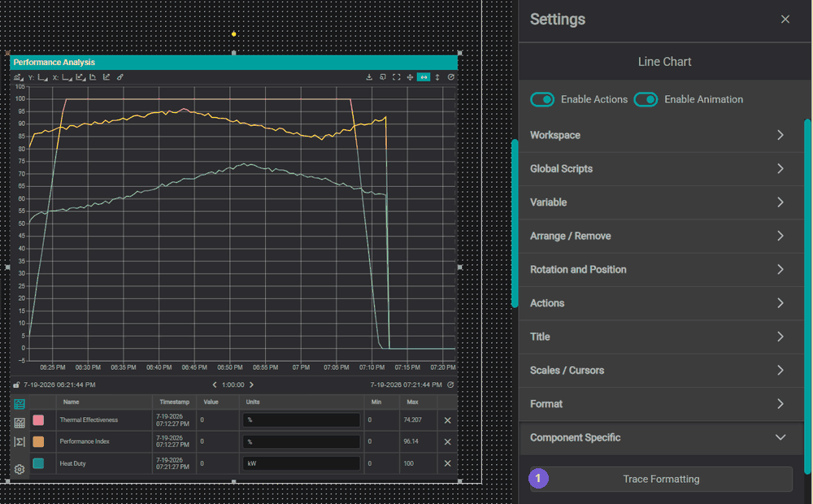Expand the Scales / Cursors section

[661, 371]
